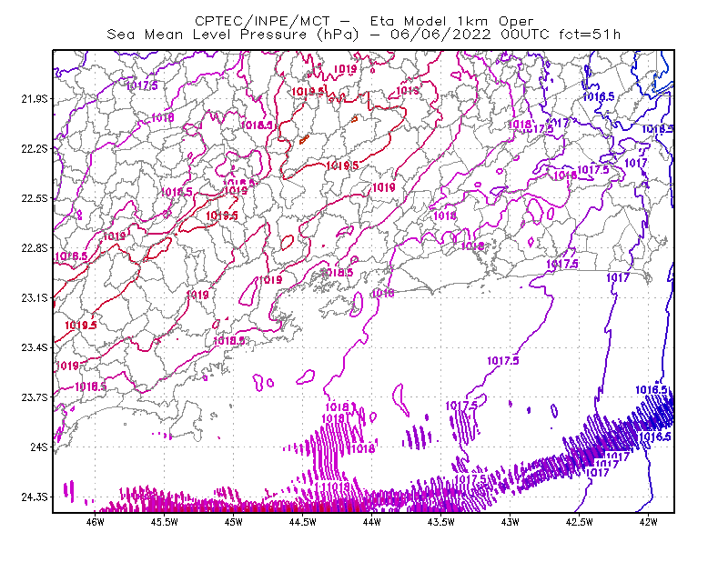Click the 45W longitude axis label
The image size is (728, 562).
click(234, 522)
